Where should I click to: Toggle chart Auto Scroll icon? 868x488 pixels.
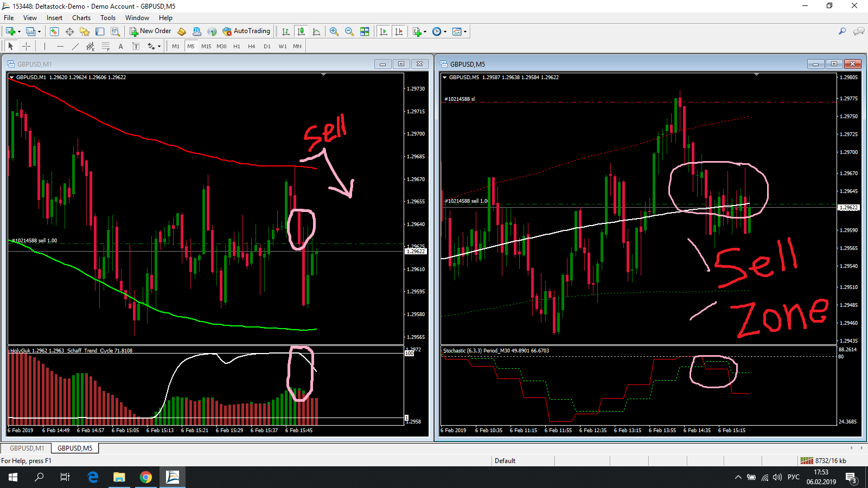coord(384,31)
